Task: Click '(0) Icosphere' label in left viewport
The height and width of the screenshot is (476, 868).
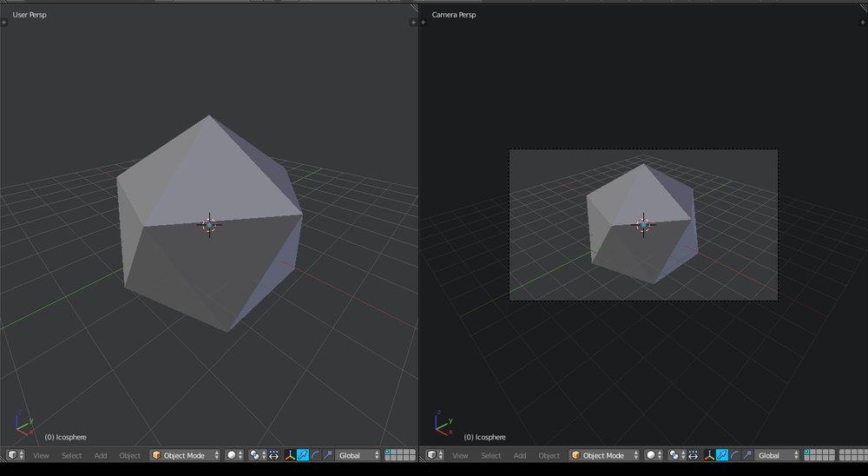Action: click(x=65, y=437)
